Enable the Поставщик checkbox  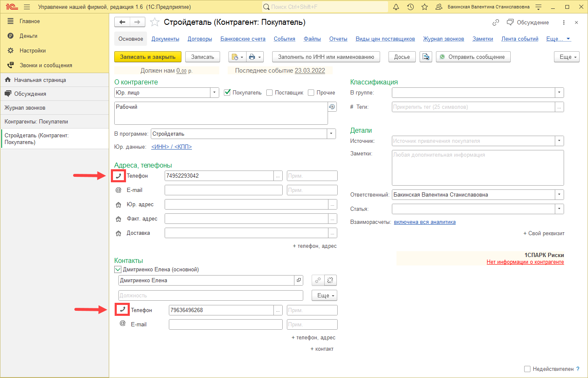click(270, 92)
